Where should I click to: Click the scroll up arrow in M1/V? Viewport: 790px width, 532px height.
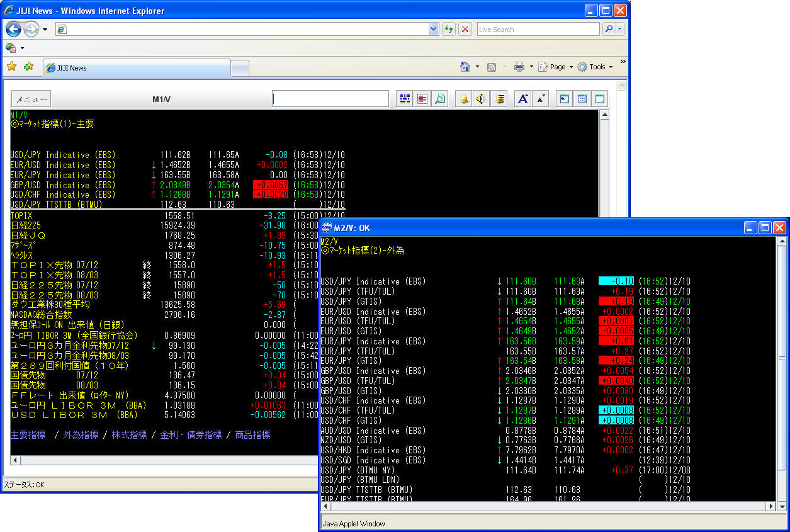[x=604, y=115]
